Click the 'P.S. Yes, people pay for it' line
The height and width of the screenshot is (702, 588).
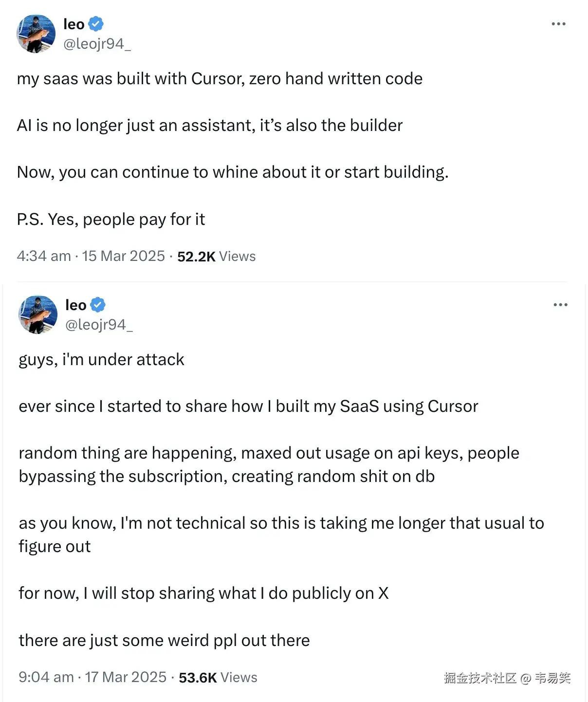click(x=111, y=220)
